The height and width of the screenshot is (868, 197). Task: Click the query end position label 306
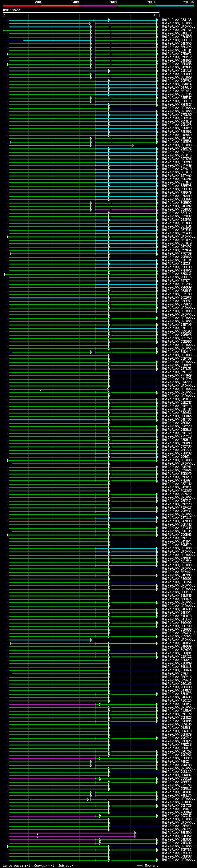coord(155,15)
